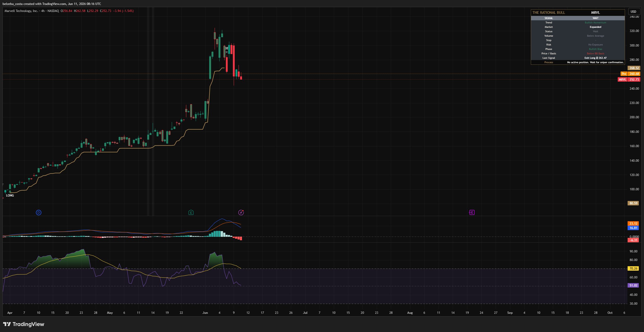Viewport: 644px width, 332px height.
Task: Click the Apr label on time axis
Action: pos(10,313)
